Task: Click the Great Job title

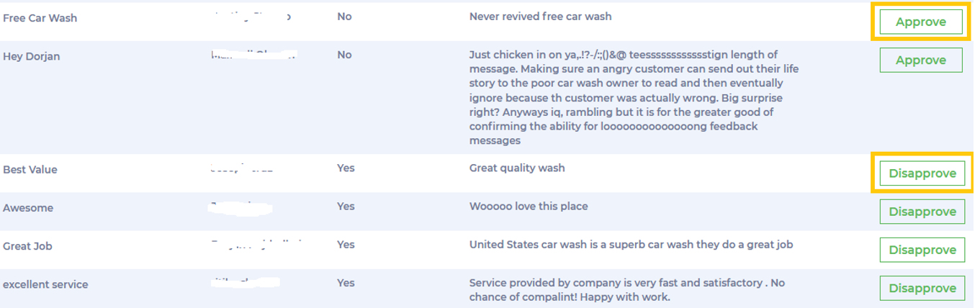Action: point(27,246)
